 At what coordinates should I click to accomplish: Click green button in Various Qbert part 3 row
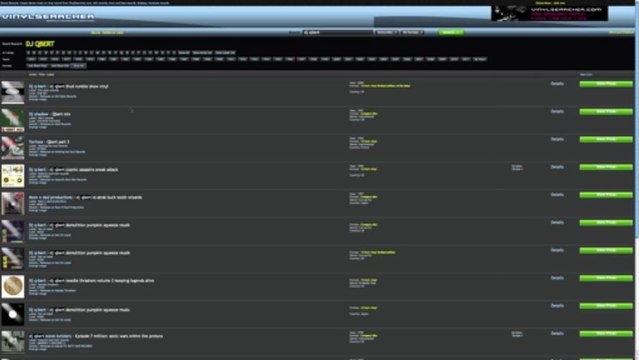(x=606, y=139)
